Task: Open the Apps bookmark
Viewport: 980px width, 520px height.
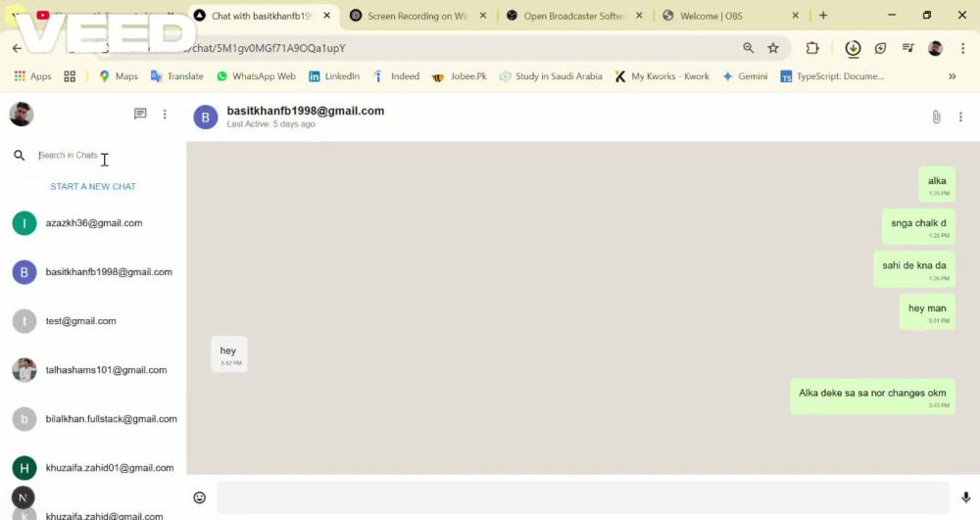Action: 32,76
